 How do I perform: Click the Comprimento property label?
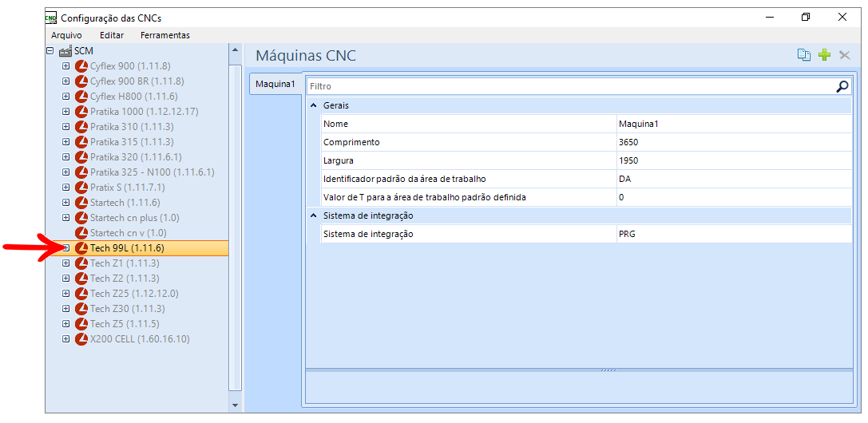[x=351, y=142]
